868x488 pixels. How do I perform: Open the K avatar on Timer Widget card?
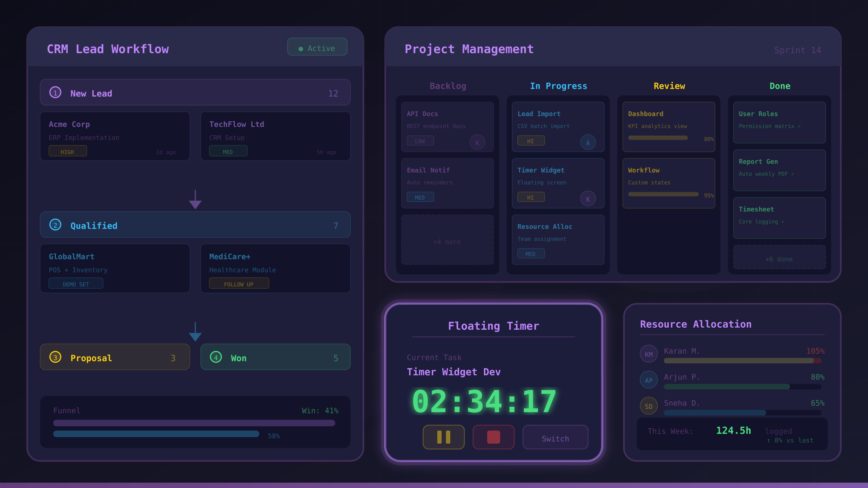pyautogui.click(x=588, y=199)
